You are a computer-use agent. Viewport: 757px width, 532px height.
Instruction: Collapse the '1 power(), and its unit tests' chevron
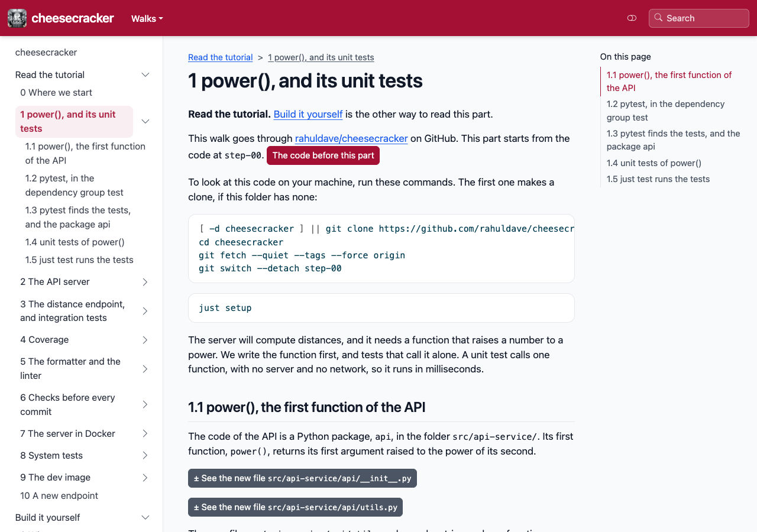(x=145, y=121)
